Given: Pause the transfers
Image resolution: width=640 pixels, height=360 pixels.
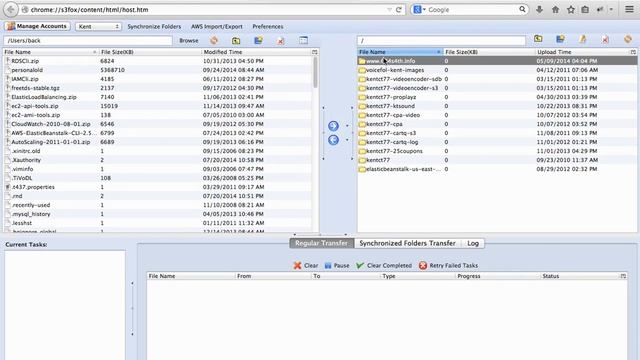Looking at the screenshot, I should click(337, 265).
